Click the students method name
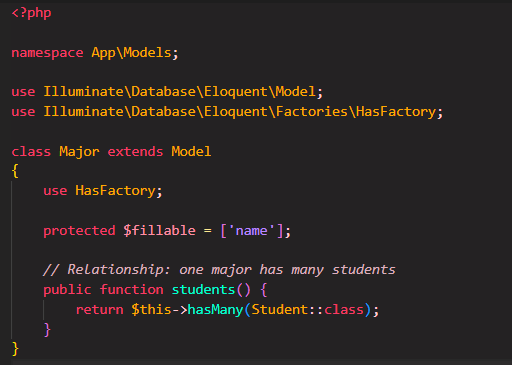512x365 pixels. [x=203, y=289]
